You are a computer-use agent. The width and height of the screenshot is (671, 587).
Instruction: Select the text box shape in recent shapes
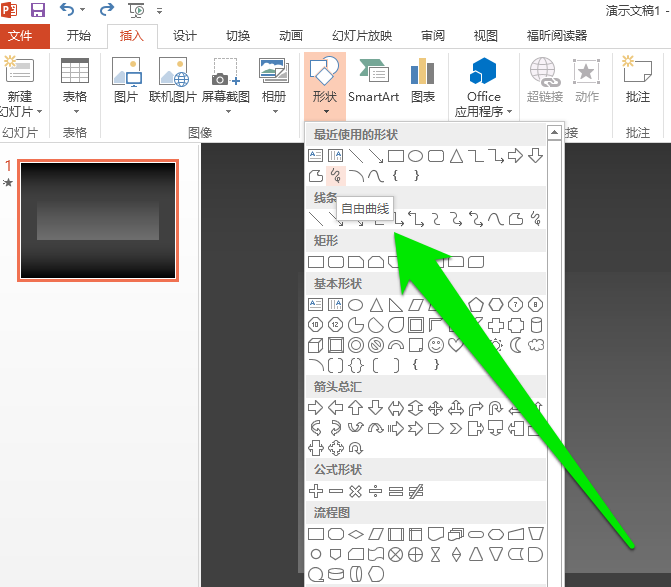[315, 156]
